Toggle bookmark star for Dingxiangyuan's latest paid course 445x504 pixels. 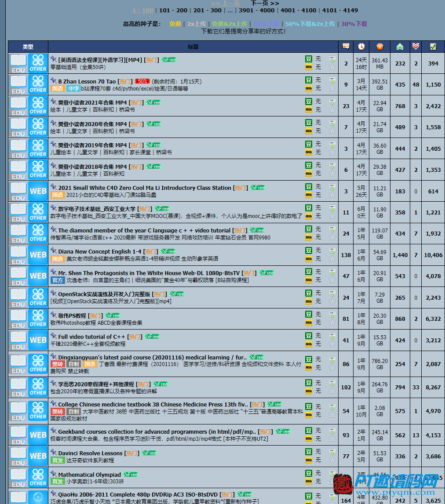[332, 368]
